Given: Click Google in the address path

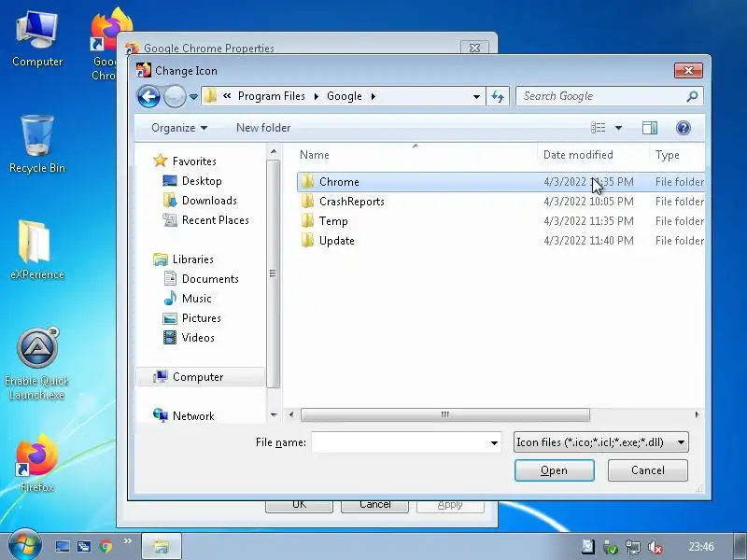Looking at the screenshot, I should [345, 96].
